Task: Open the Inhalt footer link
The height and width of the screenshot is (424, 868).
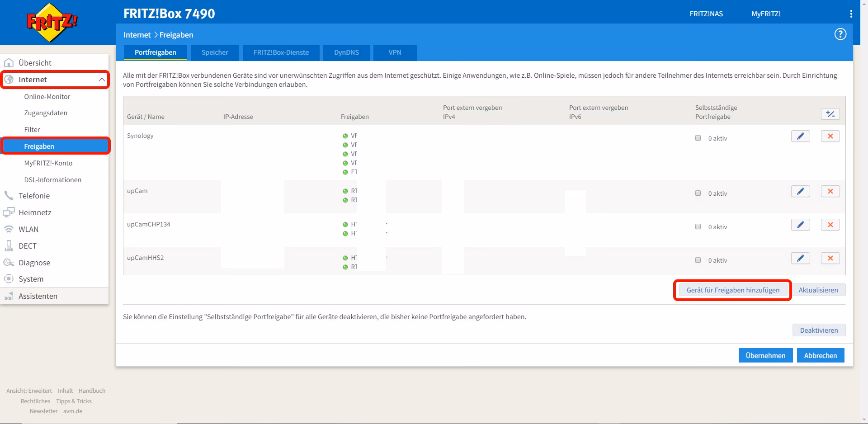Action: 65,391
